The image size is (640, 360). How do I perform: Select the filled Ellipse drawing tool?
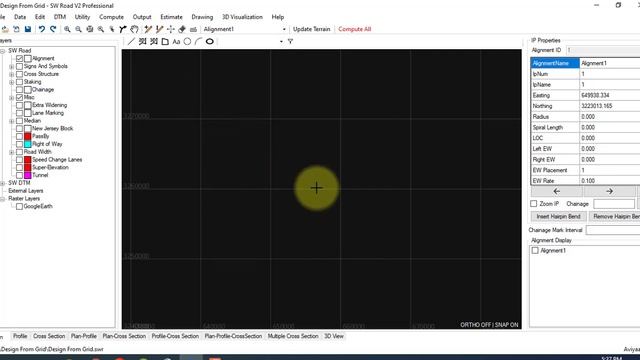210,42
